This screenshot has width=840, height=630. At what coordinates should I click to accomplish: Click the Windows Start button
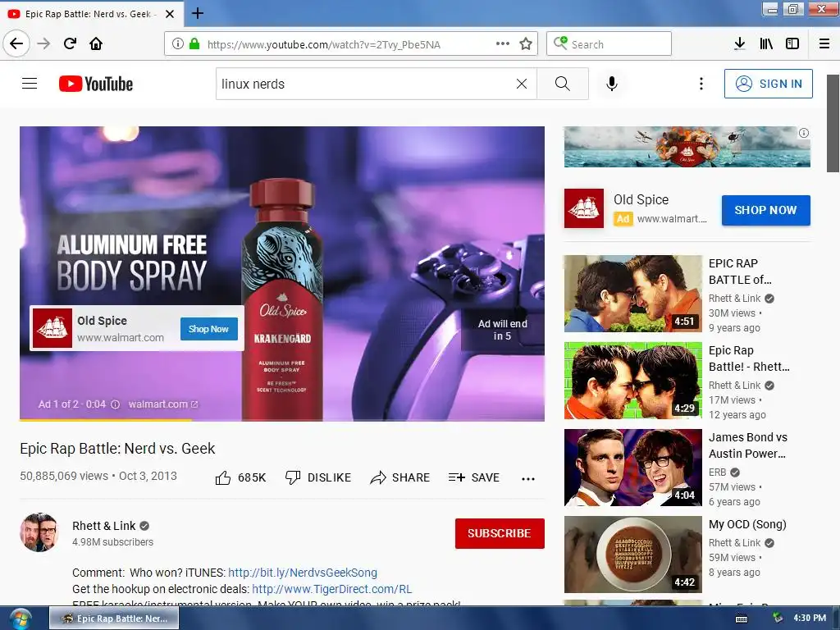(x=20, y=619)
